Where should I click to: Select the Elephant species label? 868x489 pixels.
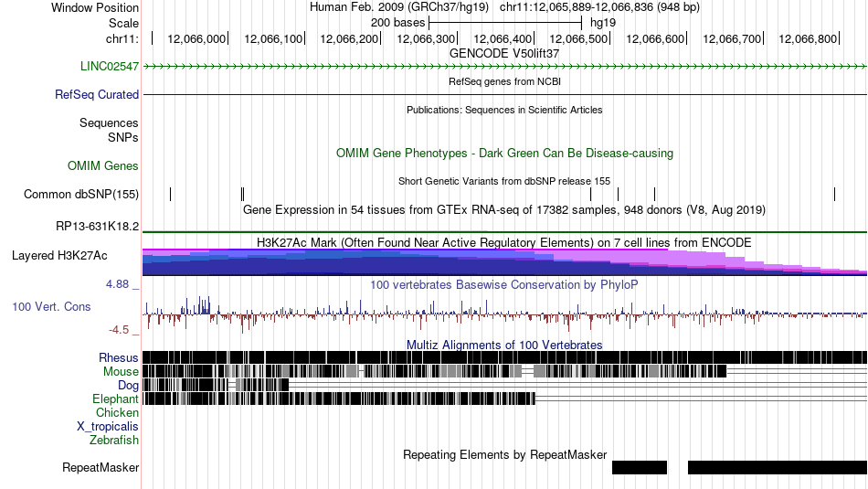pyautogui.click(x=116, y=399)
